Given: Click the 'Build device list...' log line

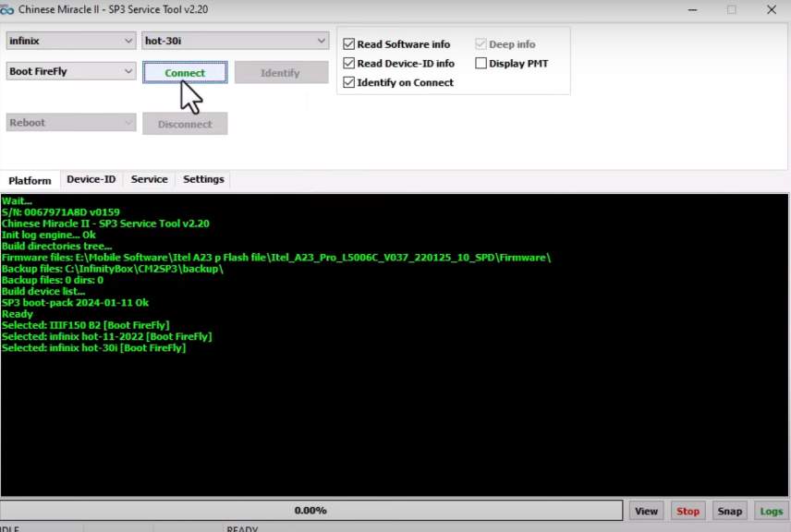Looking at the screenshot, I should point(43,292).
